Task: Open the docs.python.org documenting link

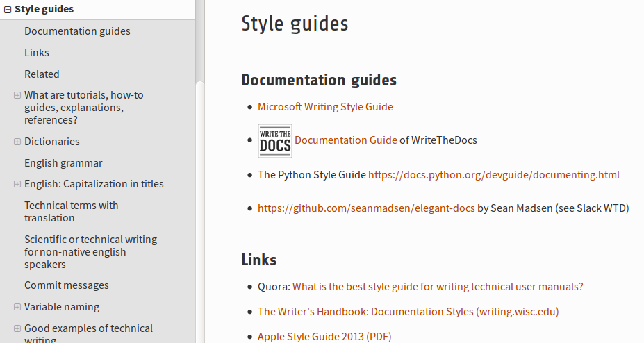Action: (x=494, y=175)
